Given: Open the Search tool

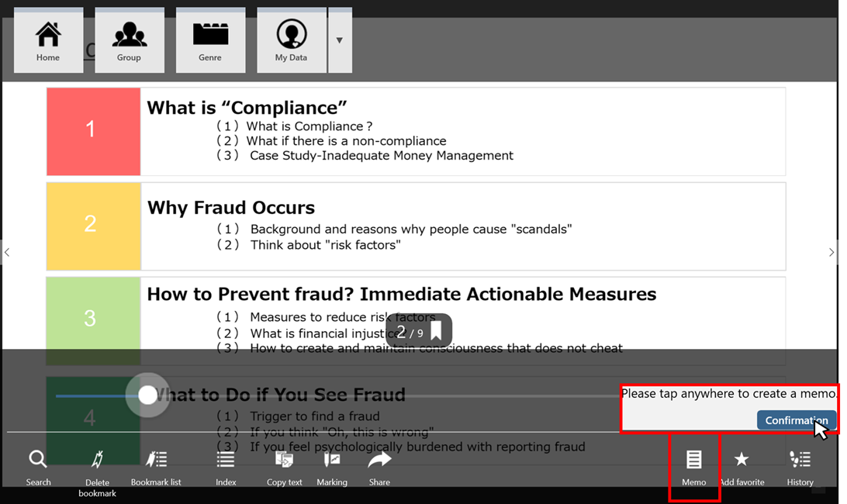Looking at the screenshot, I should click(x=38, y=468).
